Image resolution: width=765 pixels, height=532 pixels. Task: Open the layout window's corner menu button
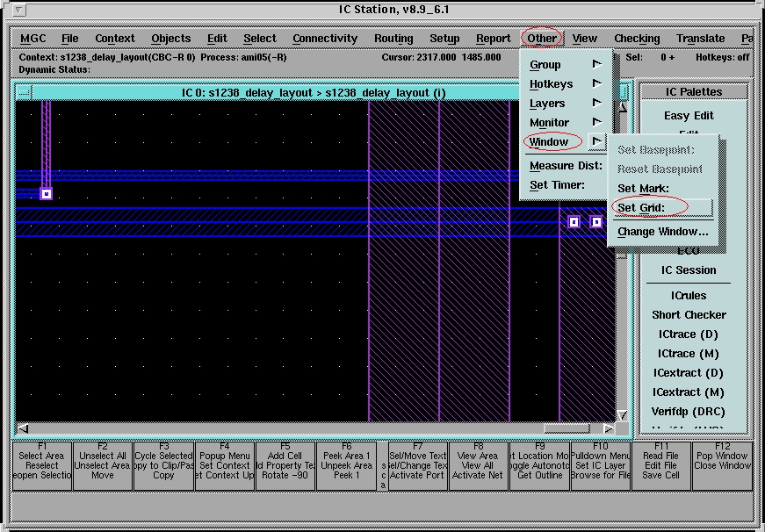click(x=24, y=92)
